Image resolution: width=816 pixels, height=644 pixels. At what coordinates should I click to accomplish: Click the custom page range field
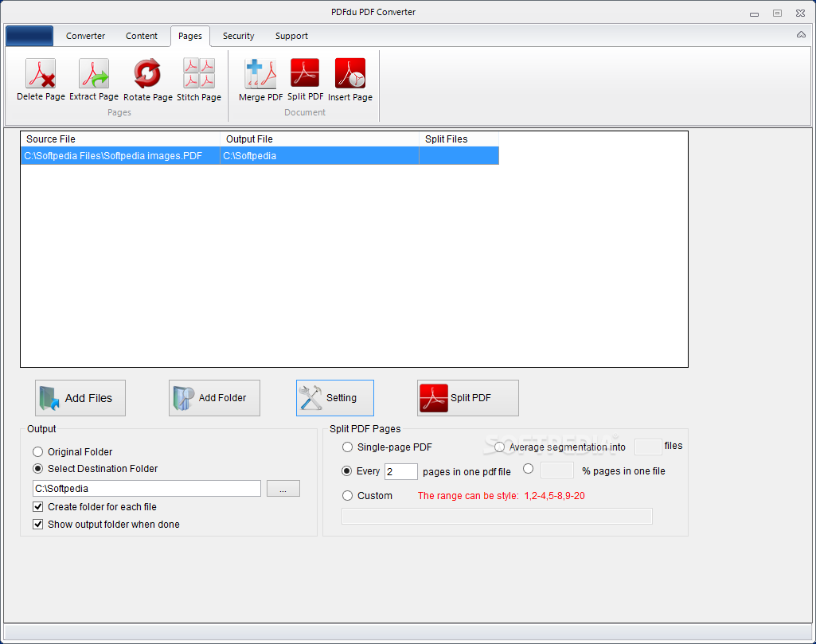point(497,516)
